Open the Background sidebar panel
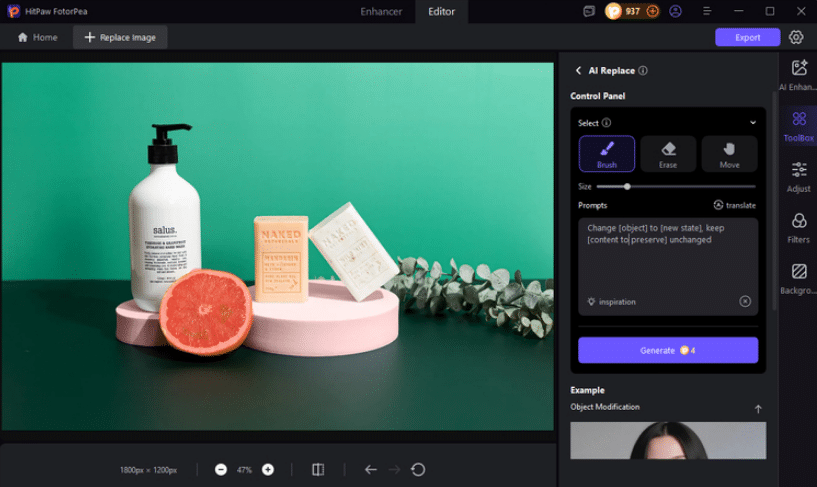Viewport: 817px width, 487px height. pos(799,279)
